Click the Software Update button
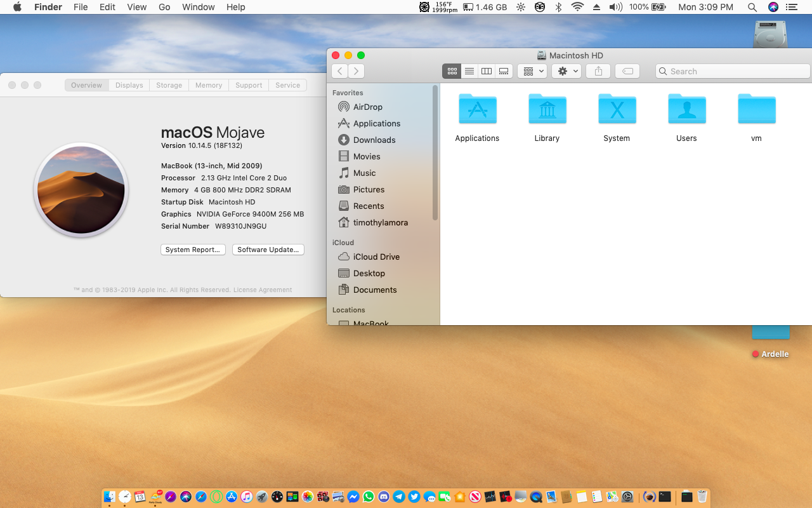The image size is (812, 508). coord(268,250)
